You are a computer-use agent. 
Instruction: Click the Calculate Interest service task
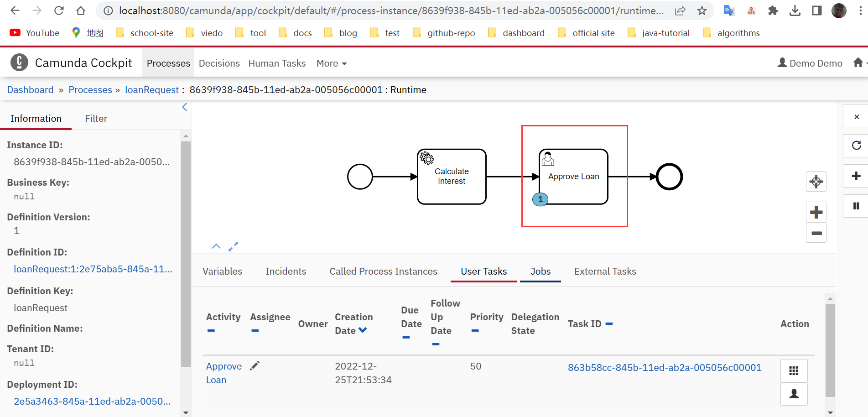(452, 177)
